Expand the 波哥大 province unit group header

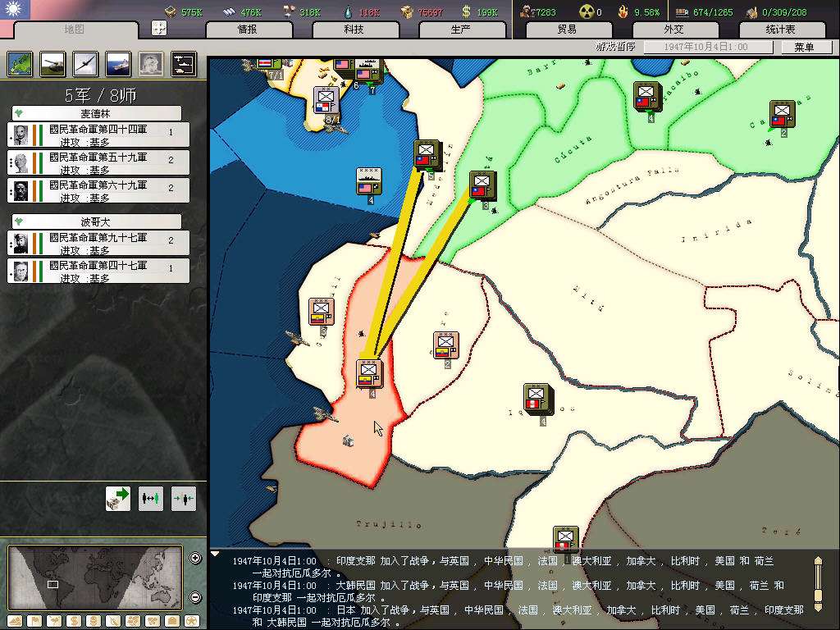click(97, 221)
